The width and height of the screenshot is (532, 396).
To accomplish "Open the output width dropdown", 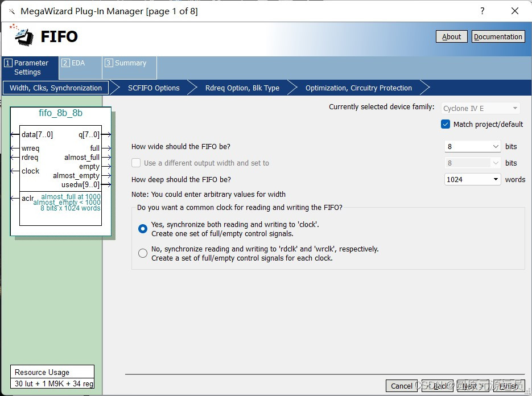I will 472,163.
